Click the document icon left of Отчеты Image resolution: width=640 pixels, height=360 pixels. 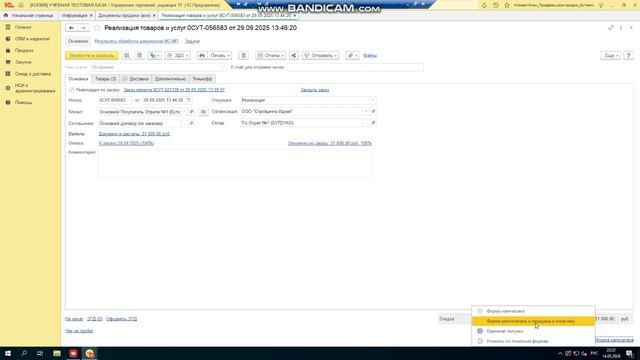click(244, 56)
